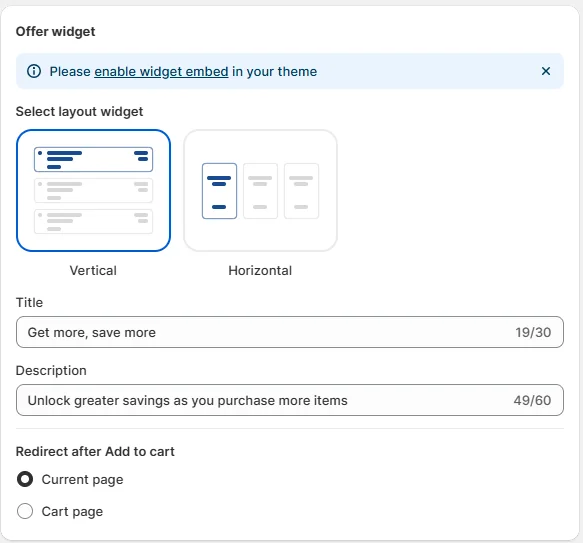Click the highlighted first column in Horizontal preview
The image size is (583, 543).
219,191
